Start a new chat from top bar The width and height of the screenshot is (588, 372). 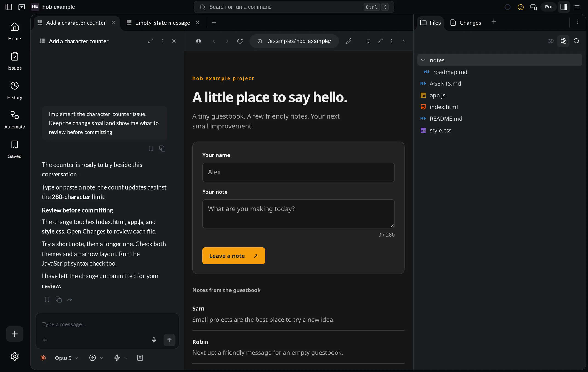click(22, 7)
